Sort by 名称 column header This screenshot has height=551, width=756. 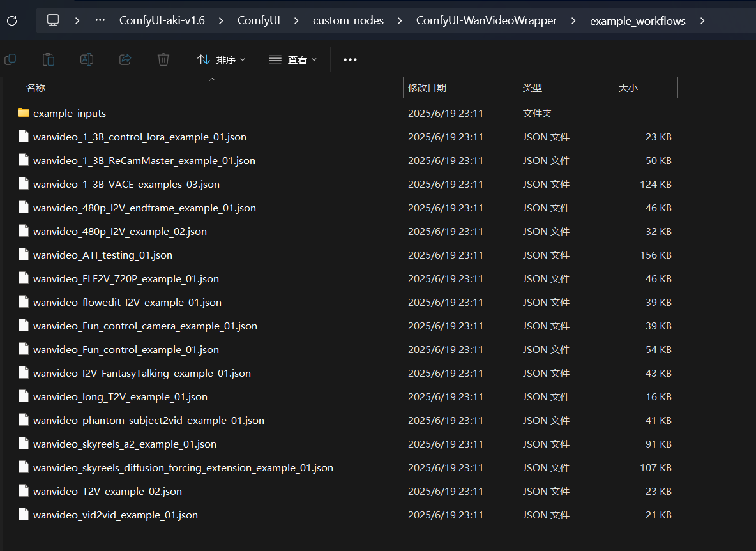(36, 87)
